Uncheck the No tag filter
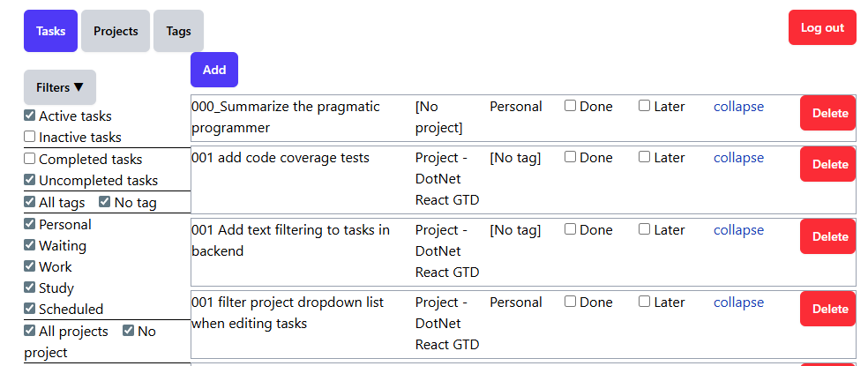The image size is (868, 366). (105, 202)
